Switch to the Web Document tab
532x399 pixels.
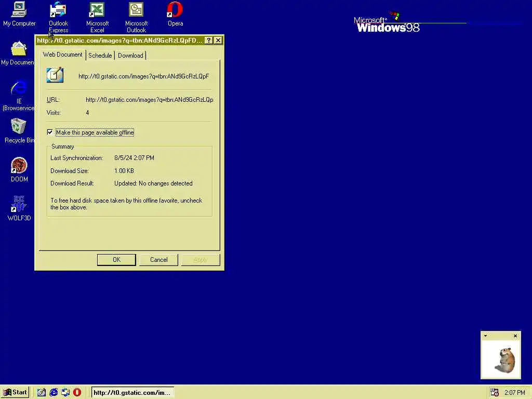63,55
